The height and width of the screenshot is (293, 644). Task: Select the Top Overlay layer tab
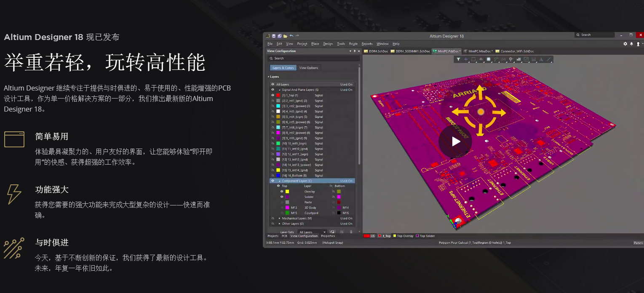click(x=403, y=236)
